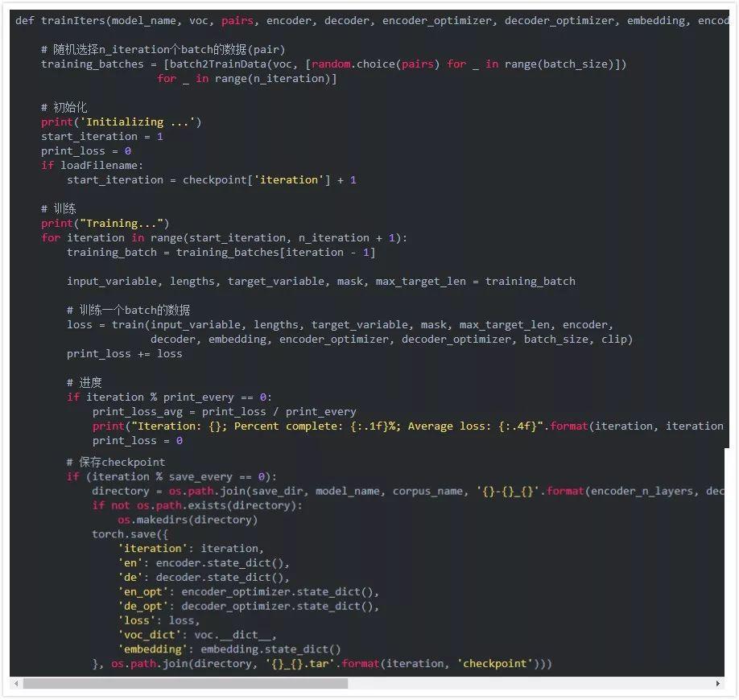Click the "'iteration': iteration," dict entry
The width and height of the screenshot is (739, 700).
coord(191,549)
